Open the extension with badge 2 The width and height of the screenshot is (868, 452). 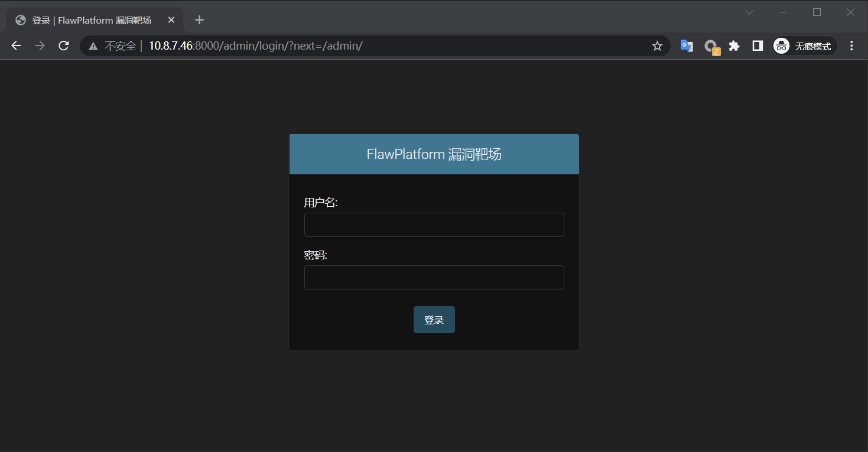711,47
